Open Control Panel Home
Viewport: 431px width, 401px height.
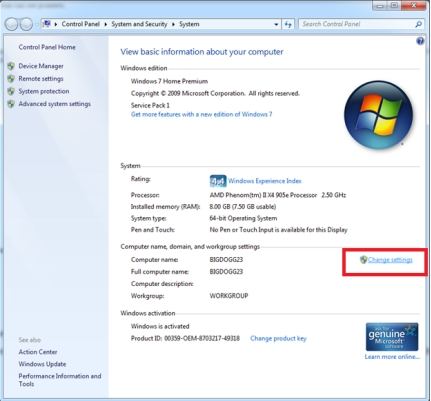click(x=47, y=47)
